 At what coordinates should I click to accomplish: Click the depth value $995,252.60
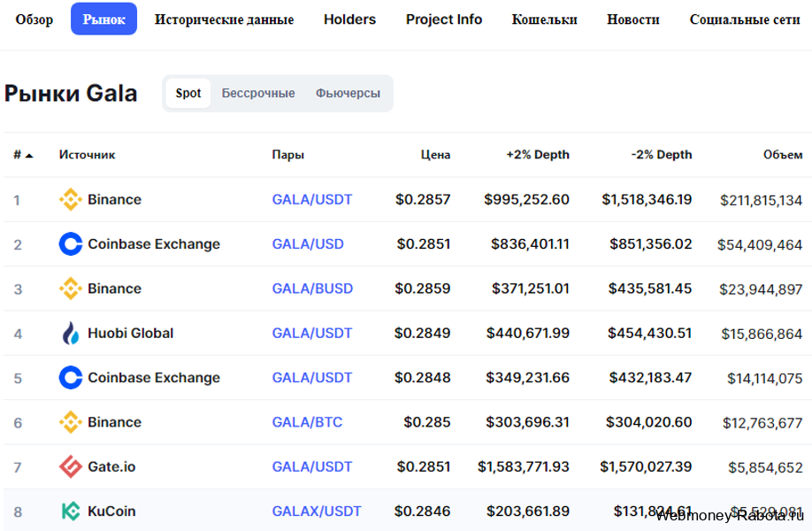[x=526, y=199]
